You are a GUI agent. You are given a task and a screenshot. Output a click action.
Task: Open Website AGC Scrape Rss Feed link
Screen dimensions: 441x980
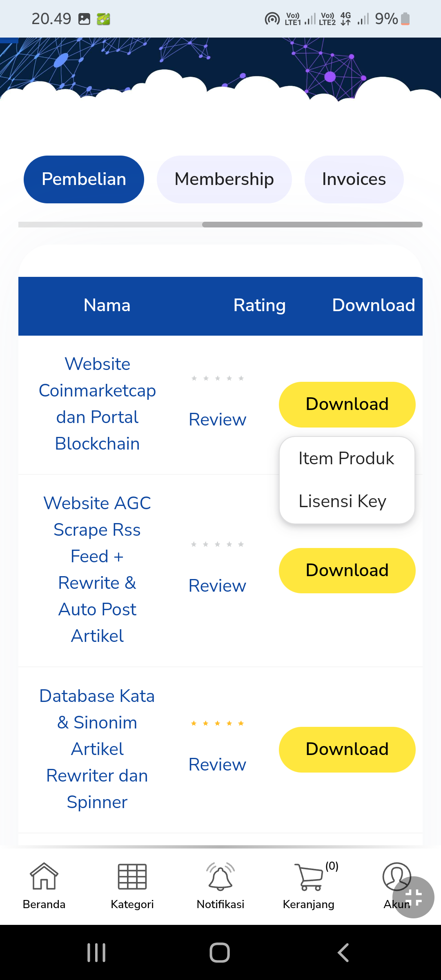click(97, 570)
